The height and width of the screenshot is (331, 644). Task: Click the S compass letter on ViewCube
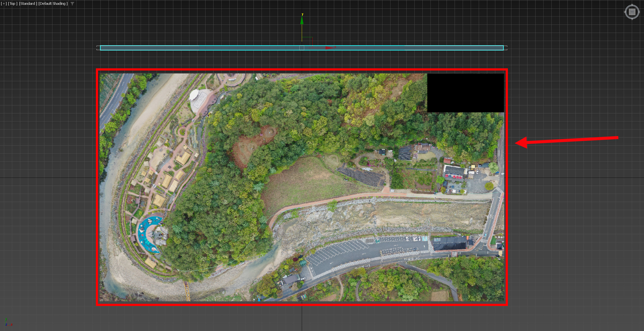(632, 19)
